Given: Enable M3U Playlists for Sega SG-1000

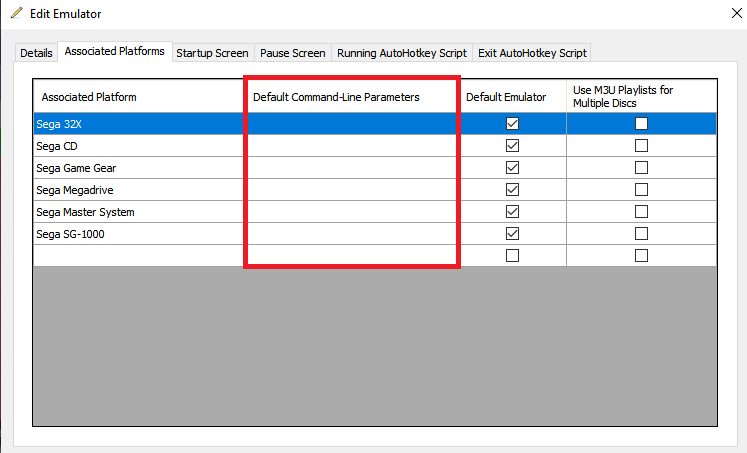Looking at the screenshot, I should click(x=641, y=233).
